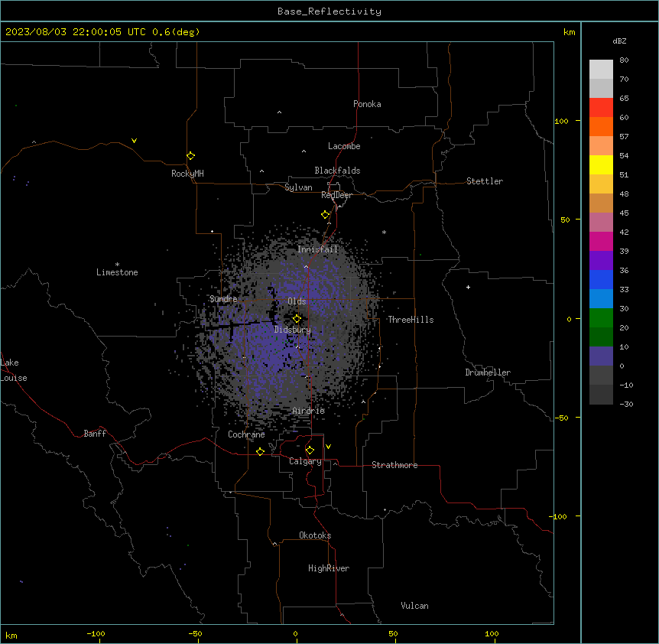
Task: Select the magenta 42 dBZ legend swatch
Action: click(601, 241)
